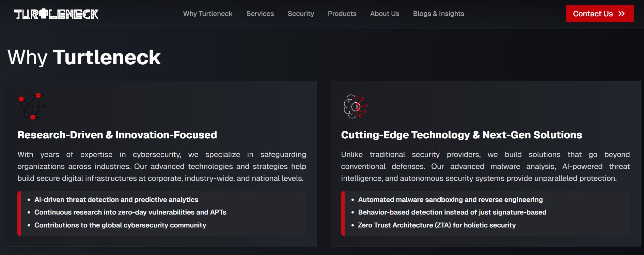644x255 pixels.
Task: Select Research-Driven & Innovation-Focused heading
Action: [x=117, y=135]
